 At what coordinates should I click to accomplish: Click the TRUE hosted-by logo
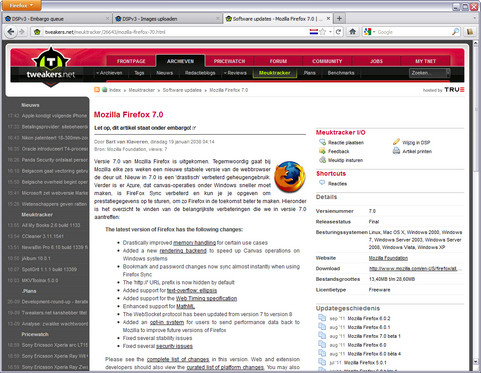454,90
